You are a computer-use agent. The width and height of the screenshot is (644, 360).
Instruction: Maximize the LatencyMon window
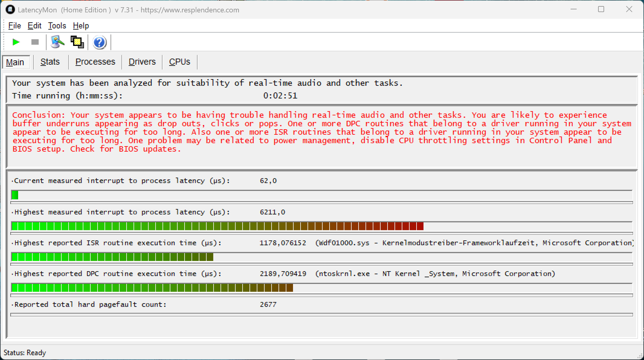coord(601,9)
